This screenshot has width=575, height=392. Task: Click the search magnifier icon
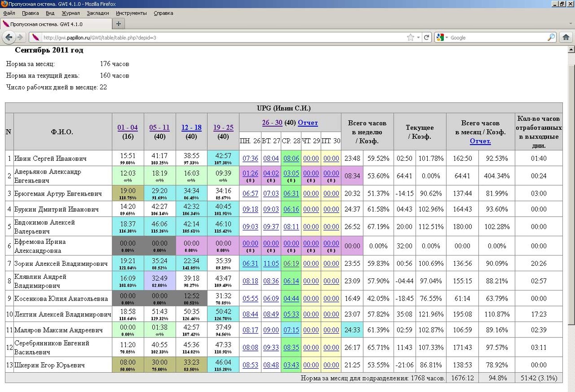click(551, 38)
